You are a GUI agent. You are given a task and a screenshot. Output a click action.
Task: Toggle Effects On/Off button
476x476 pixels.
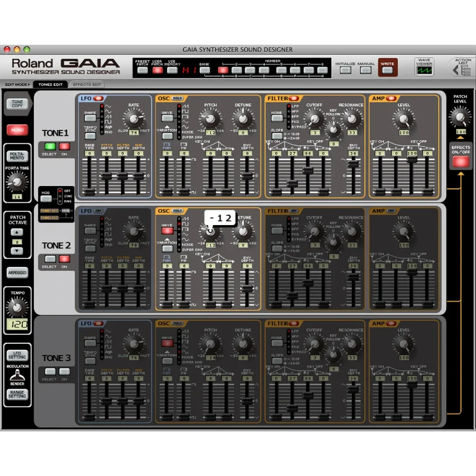460,161
